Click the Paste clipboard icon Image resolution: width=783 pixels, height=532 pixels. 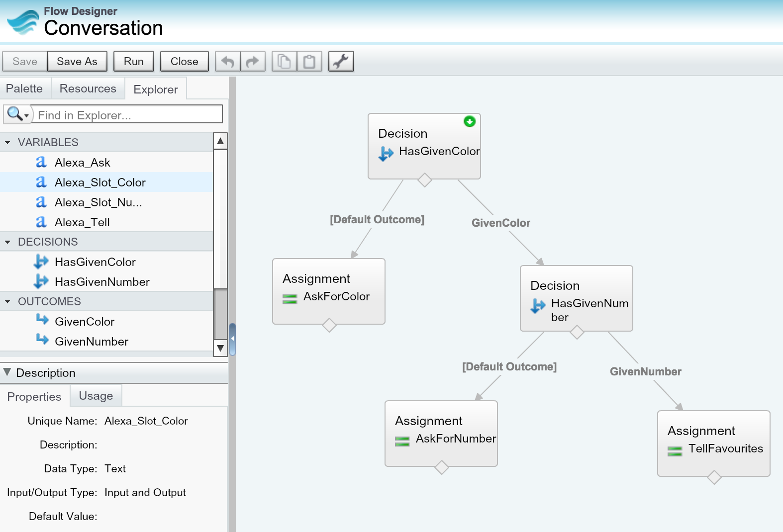(x=309, y=61)
